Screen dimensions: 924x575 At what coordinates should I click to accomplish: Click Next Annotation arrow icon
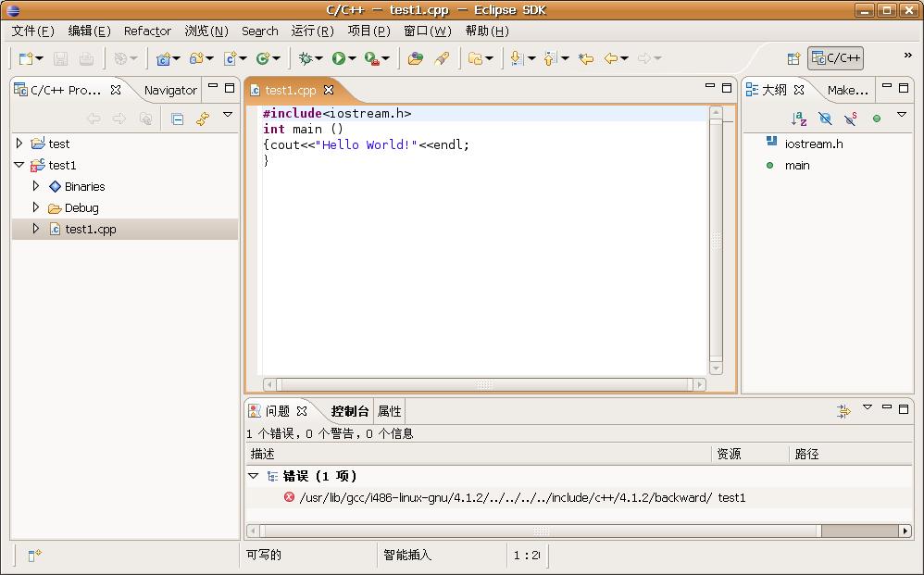click(x=517, y=58)
